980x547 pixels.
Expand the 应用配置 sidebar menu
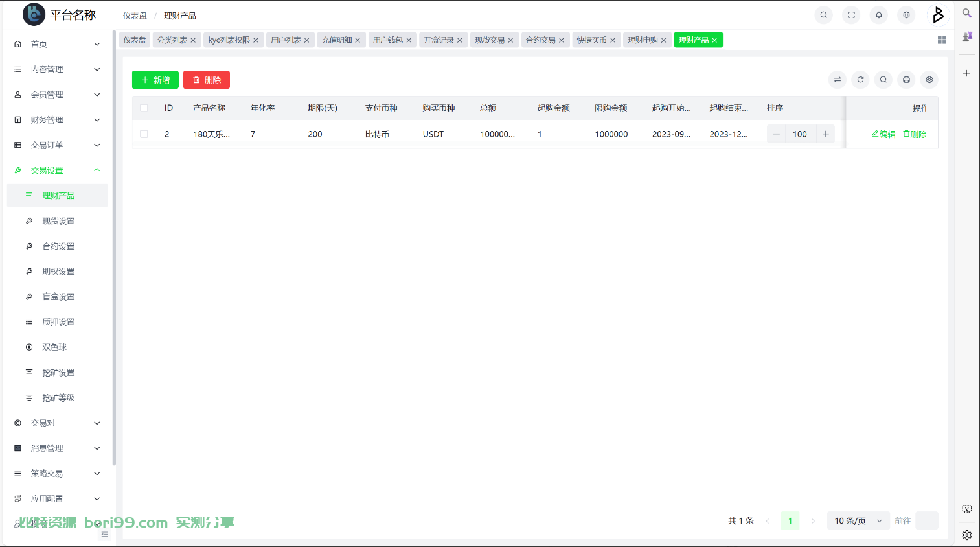pos(58,499)
